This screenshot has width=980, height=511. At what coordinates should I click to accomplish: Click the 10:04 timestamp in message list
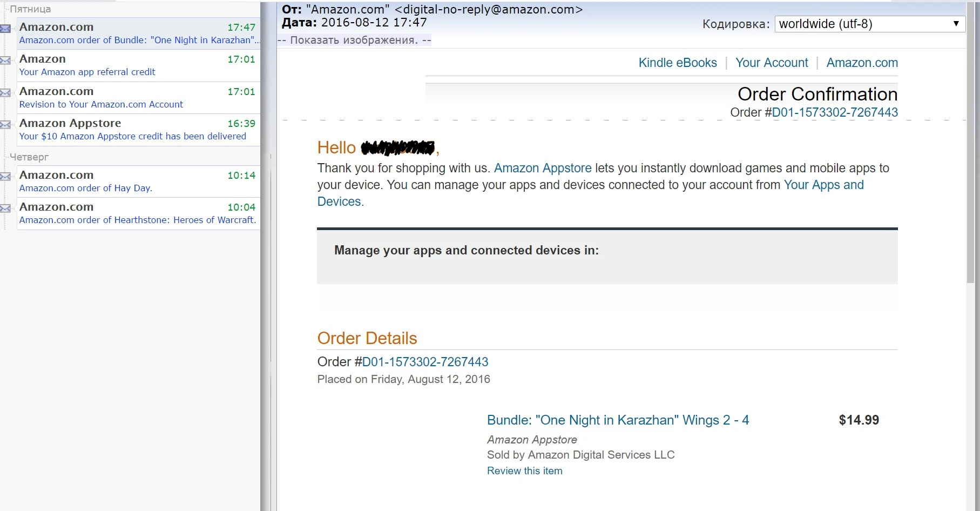(x=241, y=207)
